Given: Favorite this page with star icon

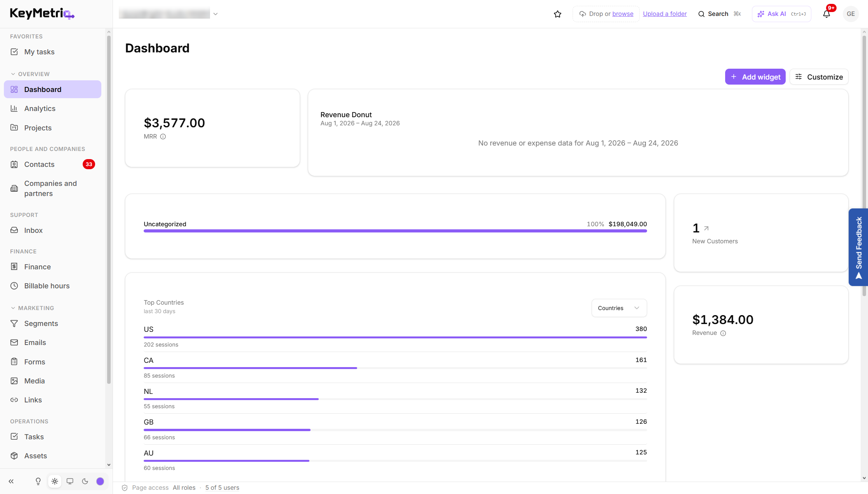Looking at the screenshot, I should tap(558, 14).
